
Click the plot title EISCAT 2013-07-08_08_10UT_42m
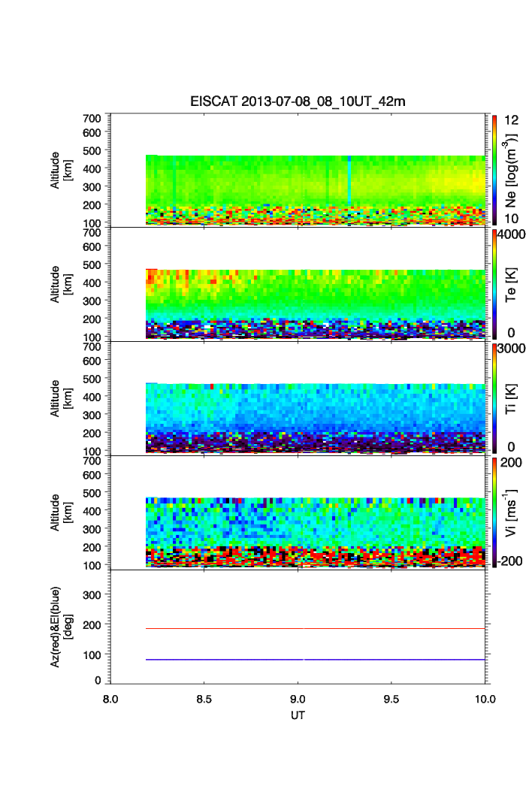[x=298, y=101]
